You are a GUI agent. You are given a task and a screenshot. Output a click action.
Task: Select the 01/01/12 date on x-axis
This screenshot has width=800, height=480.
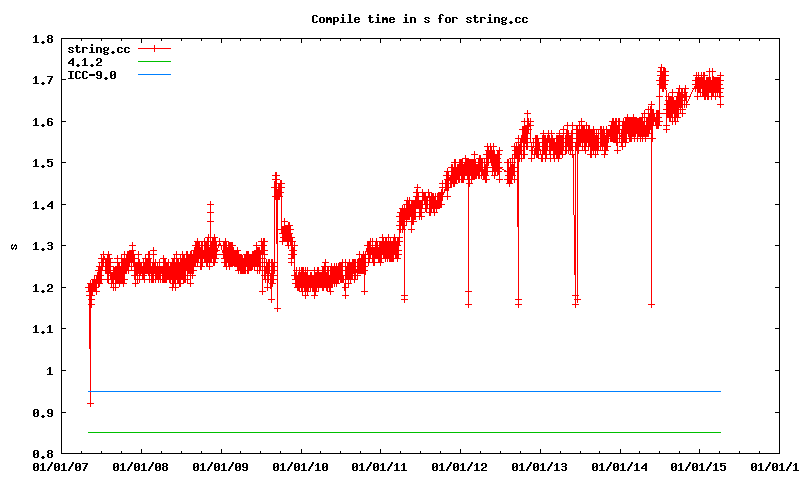point(459,466)
